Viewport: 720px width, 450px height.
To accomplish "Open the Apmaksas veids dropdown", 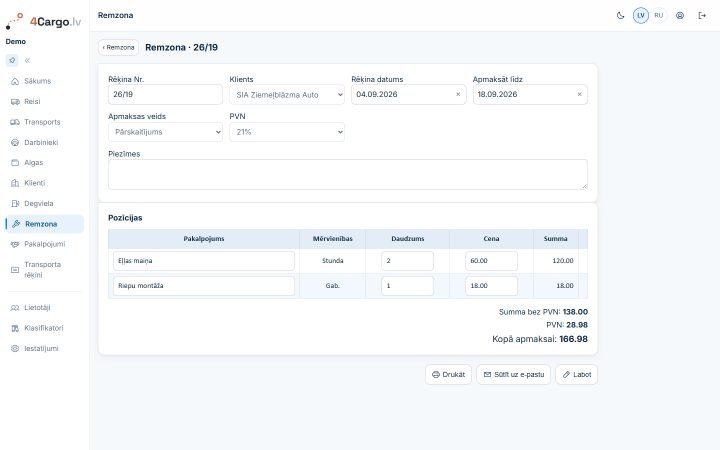I will point(165,132).
